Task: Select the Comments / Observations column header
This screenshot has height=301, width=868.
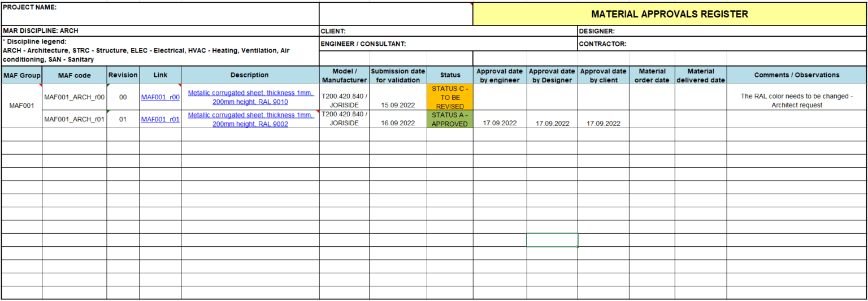Action: [796, 75]
